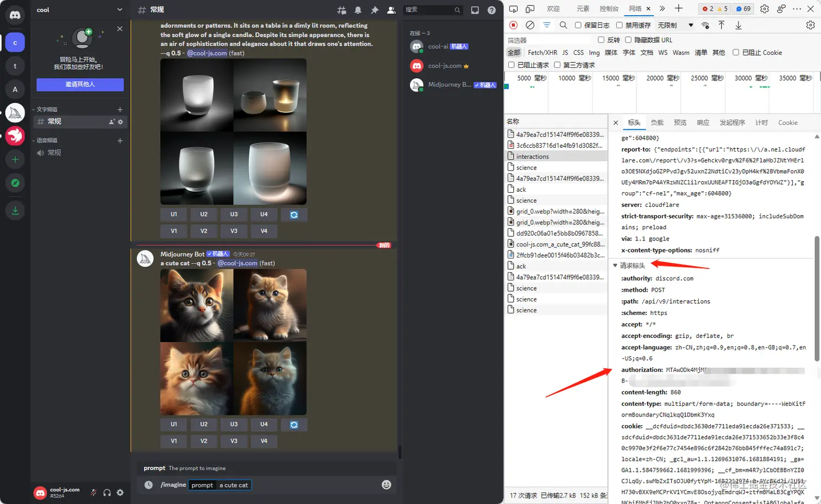Open the network conditions wifi icon

click(x=705, y=25)
